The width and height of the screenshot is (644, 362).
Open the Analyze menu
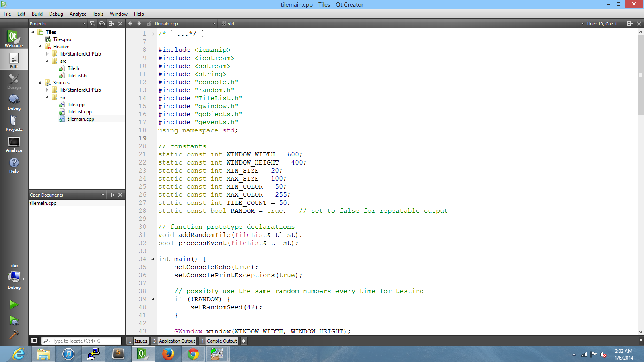[78, 14]
